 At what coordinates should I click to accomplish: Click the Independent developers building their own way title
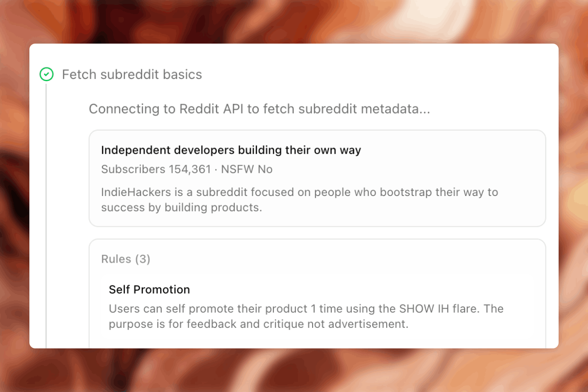point(231,150)
